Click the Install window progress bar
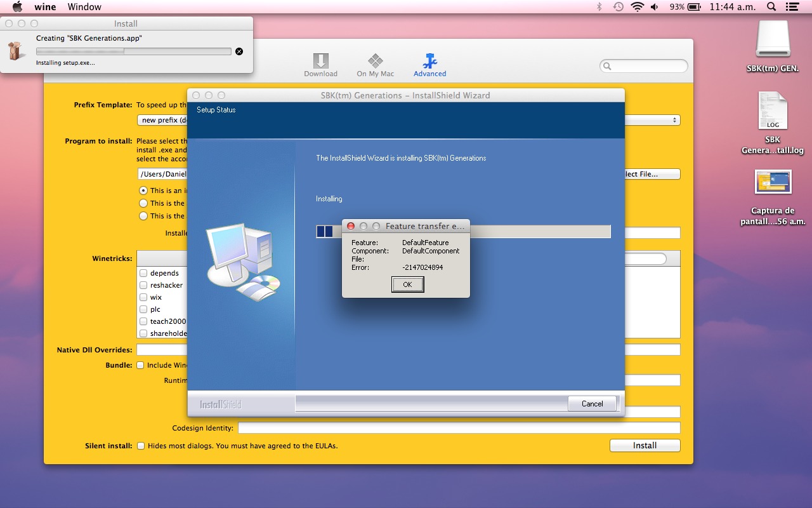 coord(133,51)
